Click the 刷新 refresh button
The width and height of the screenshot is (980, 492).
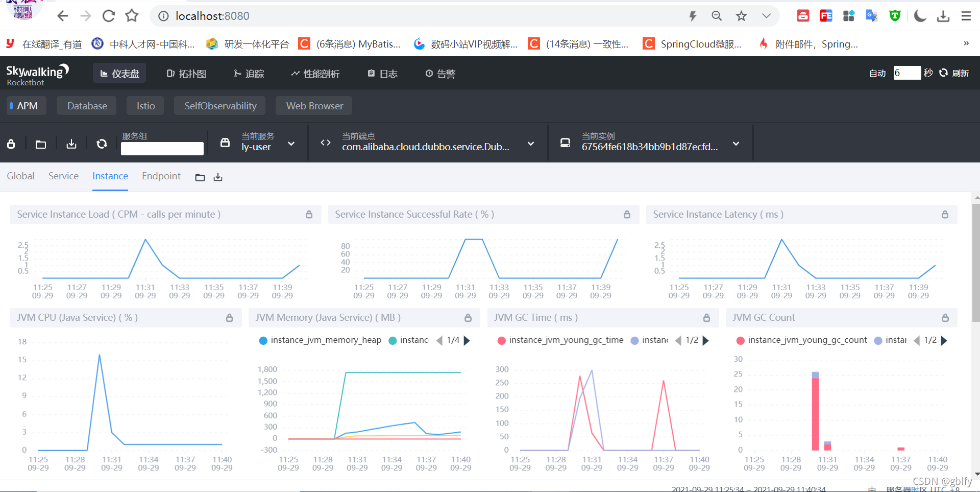click(954, 74)
